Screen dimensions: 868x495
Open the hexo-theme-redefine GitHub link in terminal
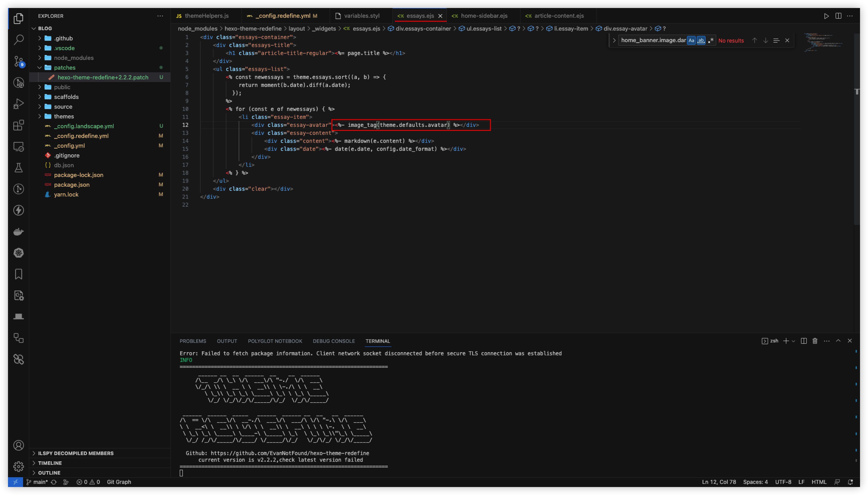point(290,453)
